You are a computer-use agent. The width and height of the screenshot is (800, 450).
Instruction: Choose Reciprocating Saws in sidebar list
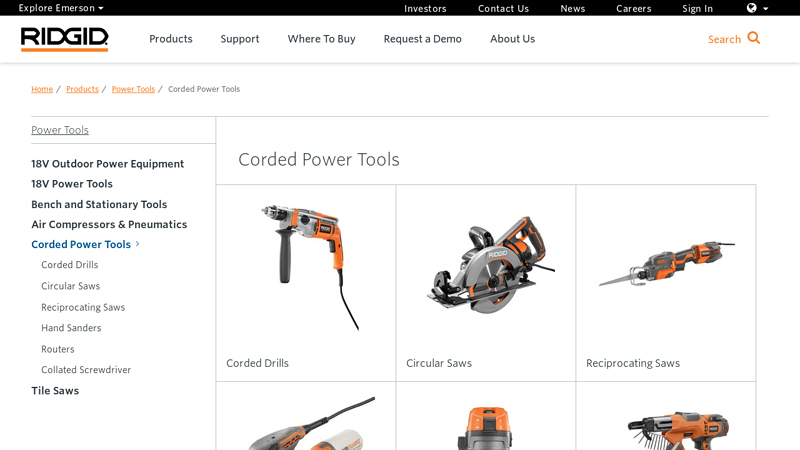pyautogui.click(x=83, y=307)
